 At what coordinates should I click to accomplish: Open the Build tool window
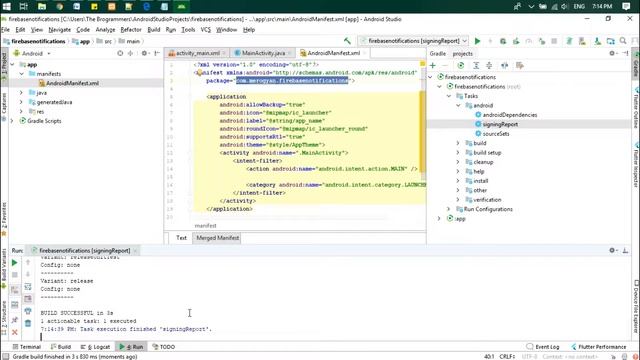(61, 347)
